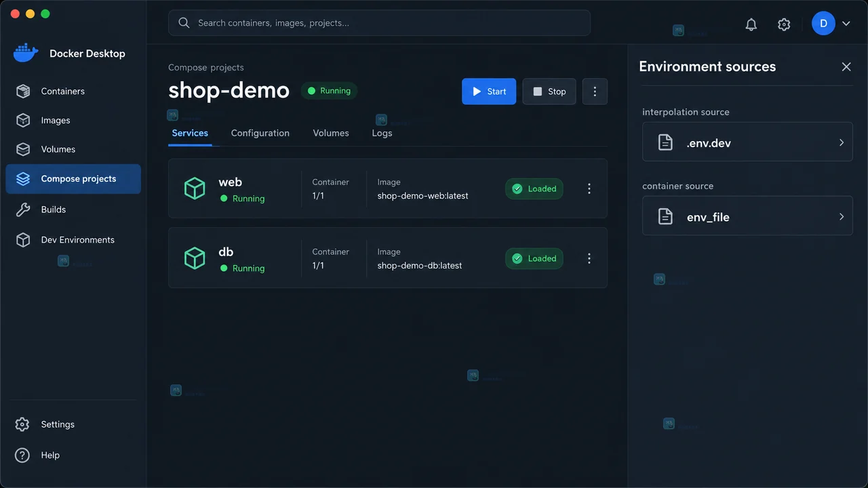Click the web service name
868x488 pixels.
(230, 182)
